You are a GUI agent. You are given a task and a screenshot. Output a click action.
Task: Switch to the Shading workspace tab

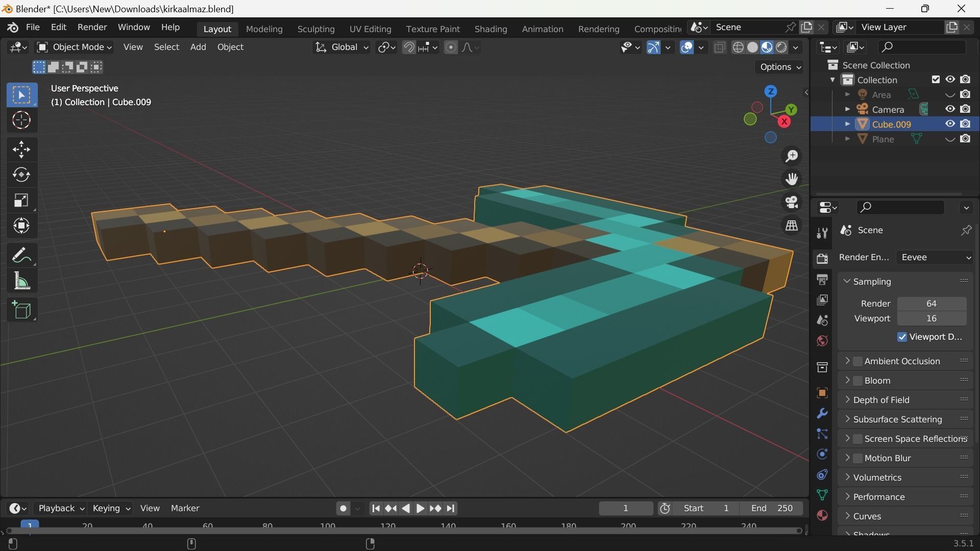tap(491, 29)
